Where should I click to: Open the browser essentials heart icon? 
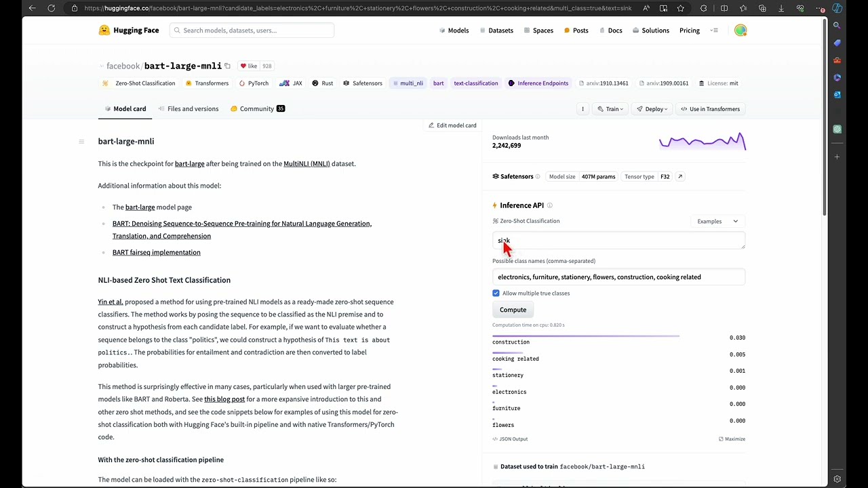800,8
